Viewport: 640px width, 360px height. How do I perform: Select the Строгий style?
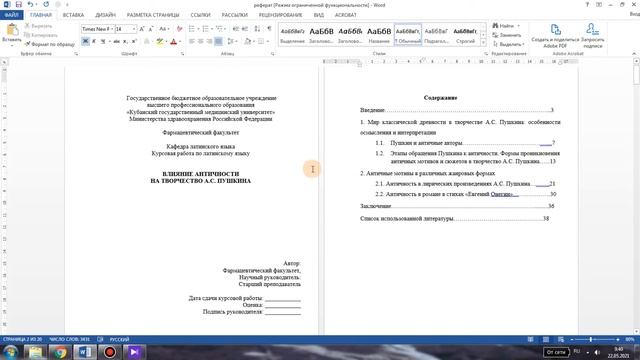[x=465, y=35]
